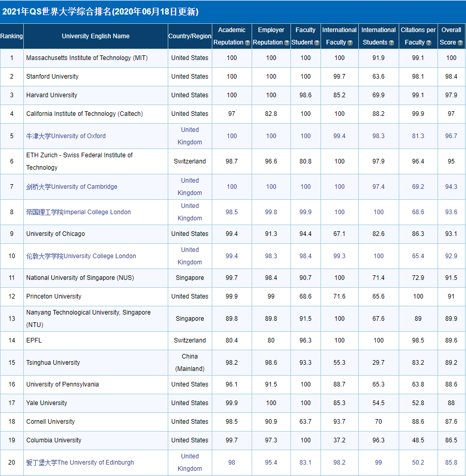
Task: Click MIT's International Students value 91.9
Action: 378,58
